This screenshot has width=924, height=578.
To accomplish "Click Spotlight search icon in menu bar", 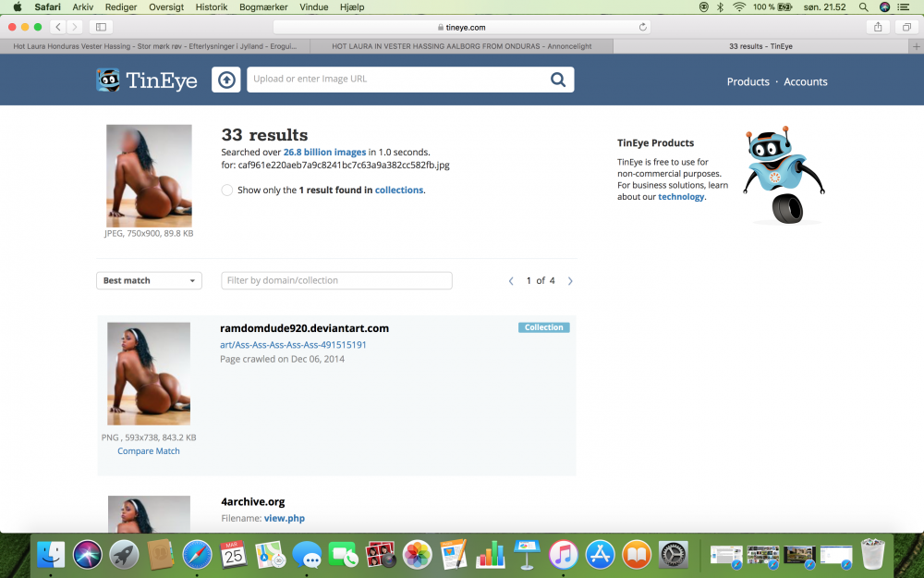I will (863, 7).
